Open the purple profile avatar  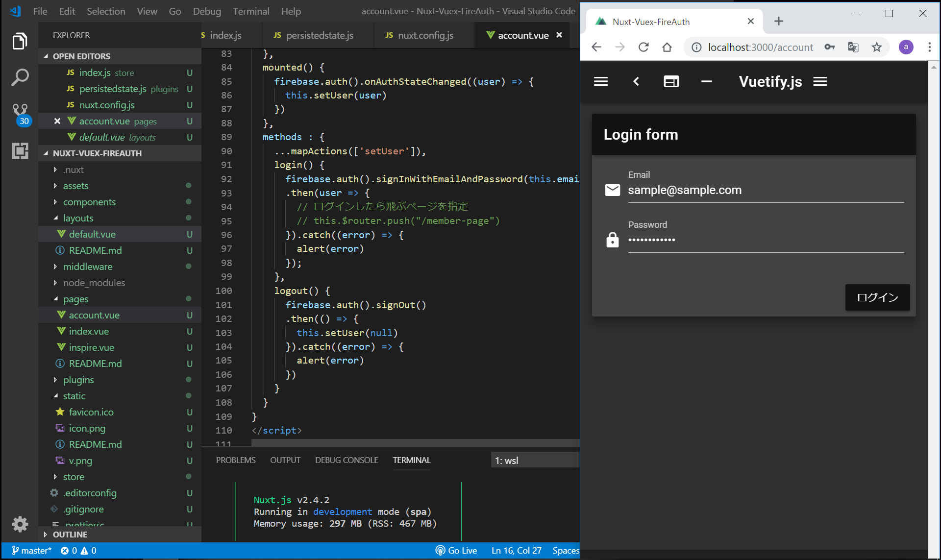(x=906, y=47)
